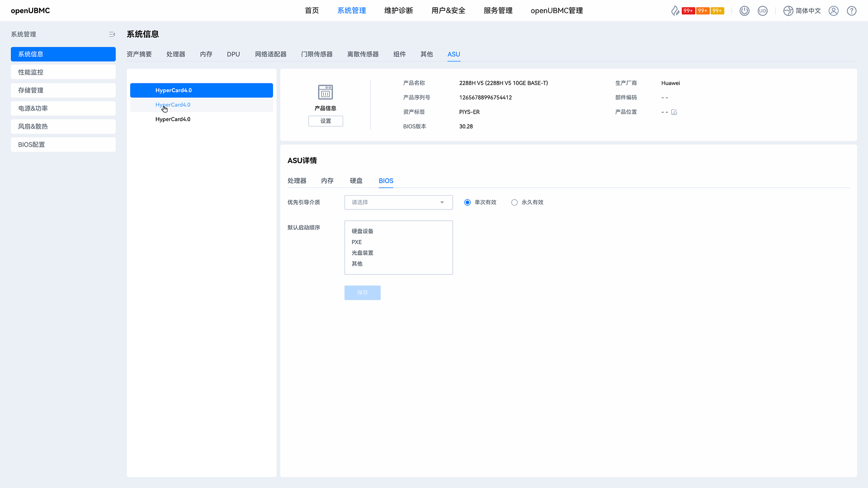Select the highlighted blue HyperCard4.0 entry
The width and height of the screenshot is (868, 488).
click(201, 90)
